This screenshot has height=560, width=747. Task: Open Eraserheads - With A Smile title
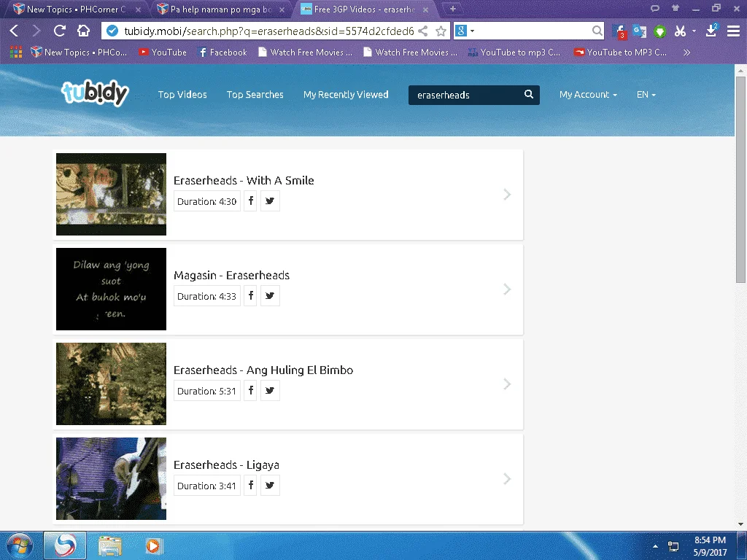click(244, 181)
